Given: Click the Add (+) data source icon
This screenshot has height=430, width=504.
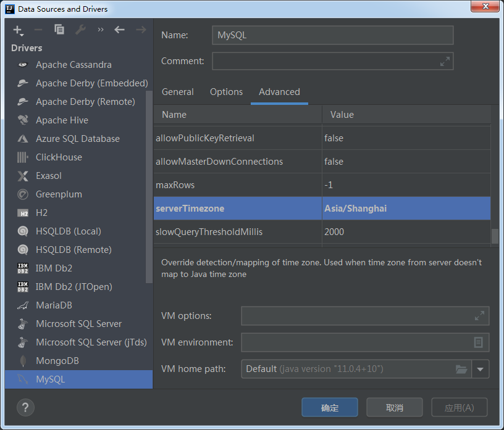Looking at the screenshot, I should [x=18, y=30].
